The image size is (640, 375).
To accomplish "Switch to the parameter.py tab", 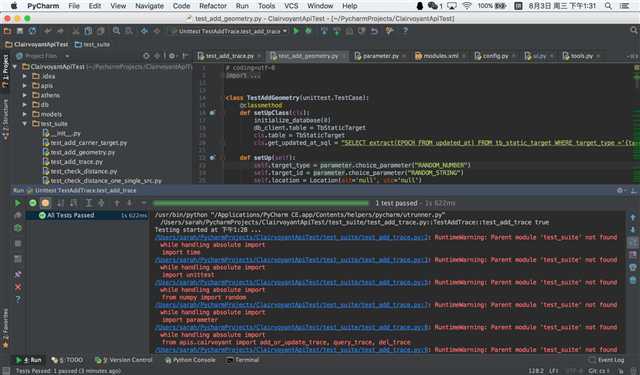I will pyautogui.click(x=380, y=56).
